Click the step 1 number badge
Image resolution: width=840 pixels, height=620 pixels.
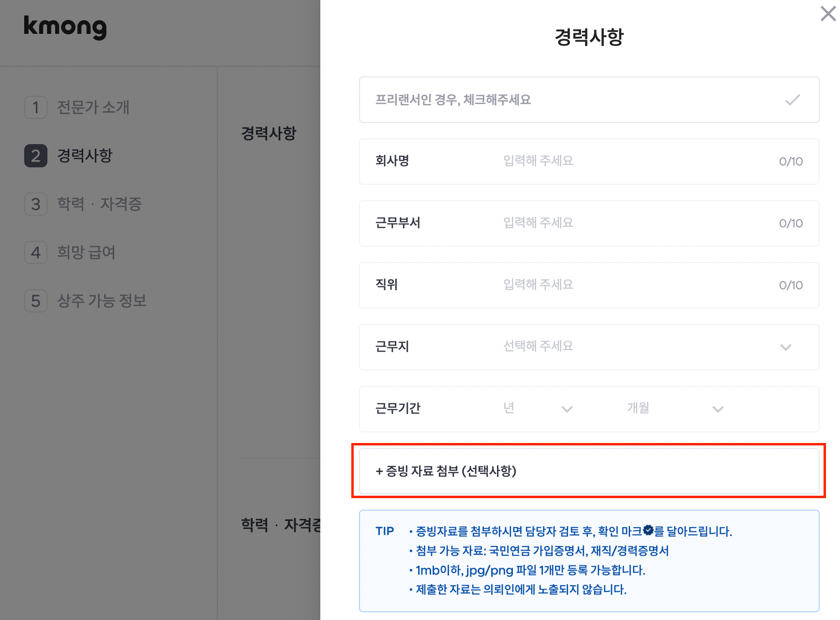tap(36, 107)
